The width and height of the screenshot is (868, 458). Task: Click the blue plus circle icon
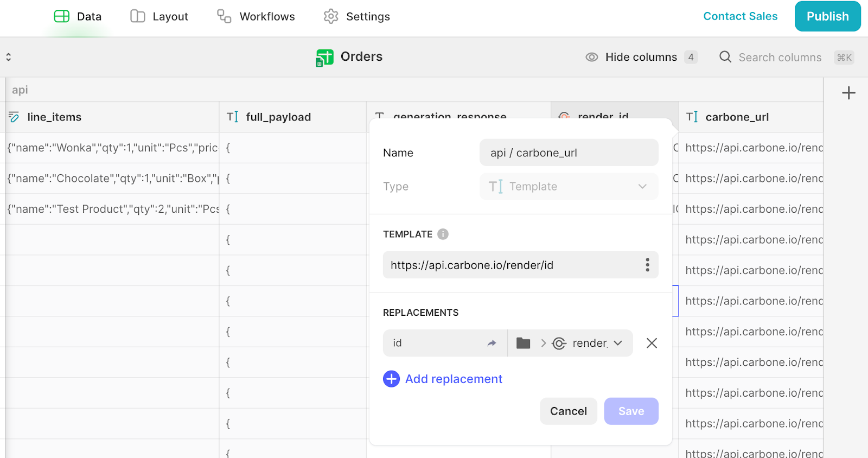(391, 379)
